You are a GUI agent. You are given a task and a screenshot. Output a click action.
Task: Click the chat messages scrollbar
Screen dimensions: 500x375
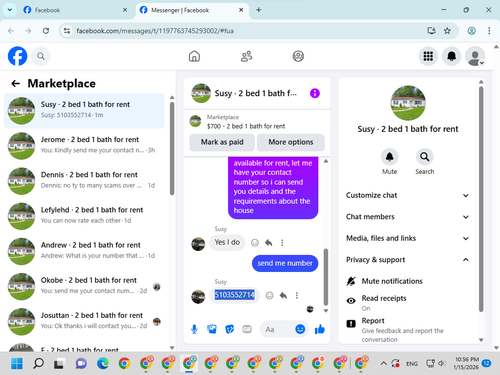click(x=326, y=277)
